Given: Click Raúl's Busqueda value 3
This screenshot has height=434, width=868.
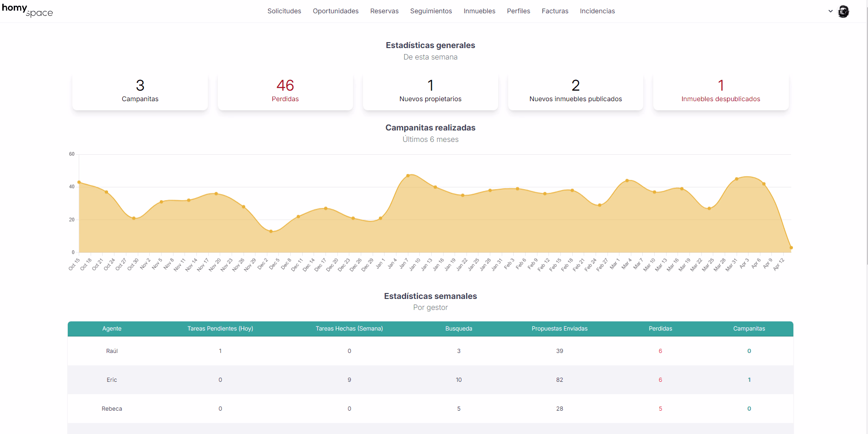Looking at the screenshot, I should click(x=459, y=351).
